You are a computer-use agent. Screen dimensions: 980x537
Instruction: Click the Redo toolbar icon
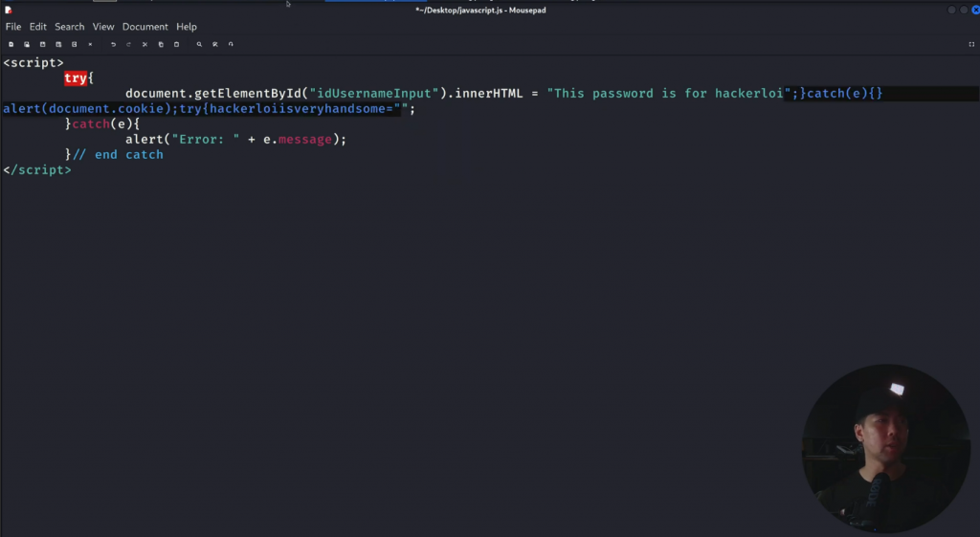[129, 44]
